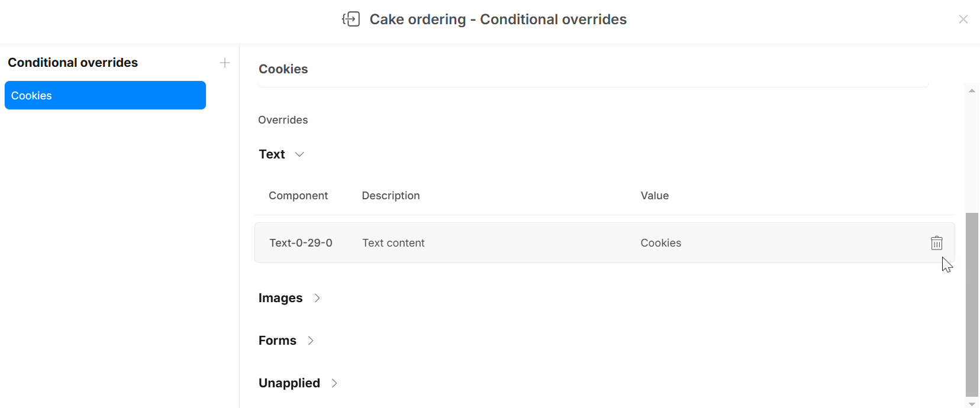980x408 pixels.
Task: Click the override icon beside the dialog title
Action: click(x=351, y=20)
